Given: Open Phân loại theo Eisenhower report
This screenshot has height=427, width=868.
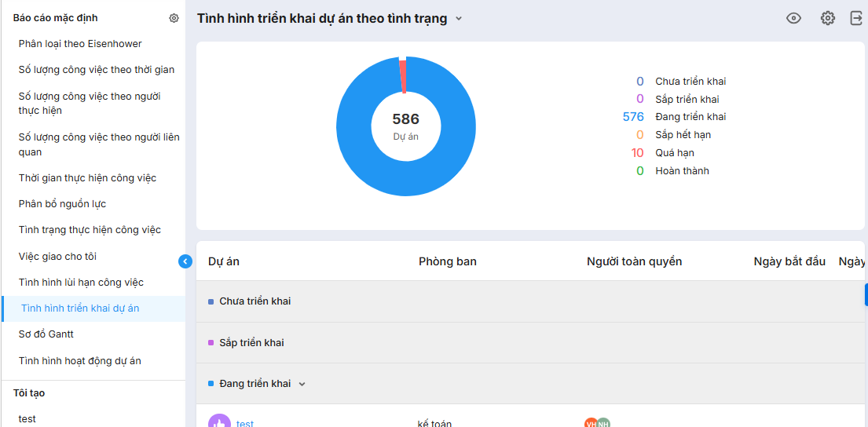Looking at the screenshot, I should click(x=80, y=44).
